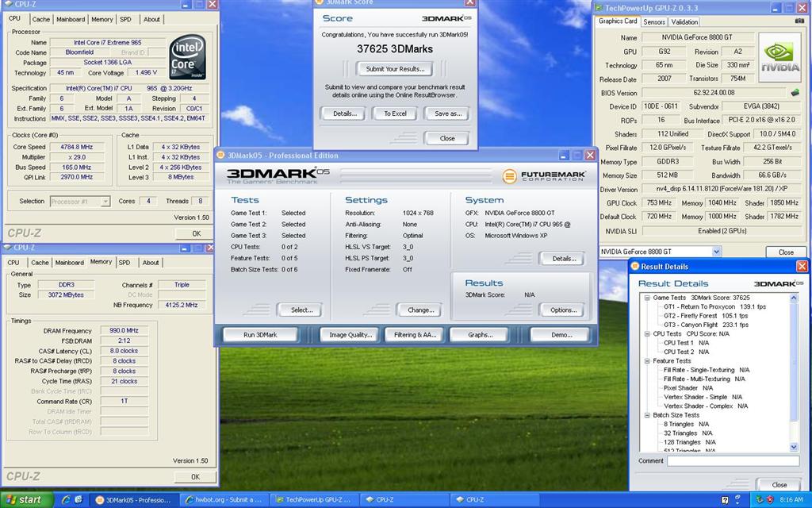Open the Sensors tab in GPU-Z
This screenshot has width=812, height=508.
pos(654,21)
